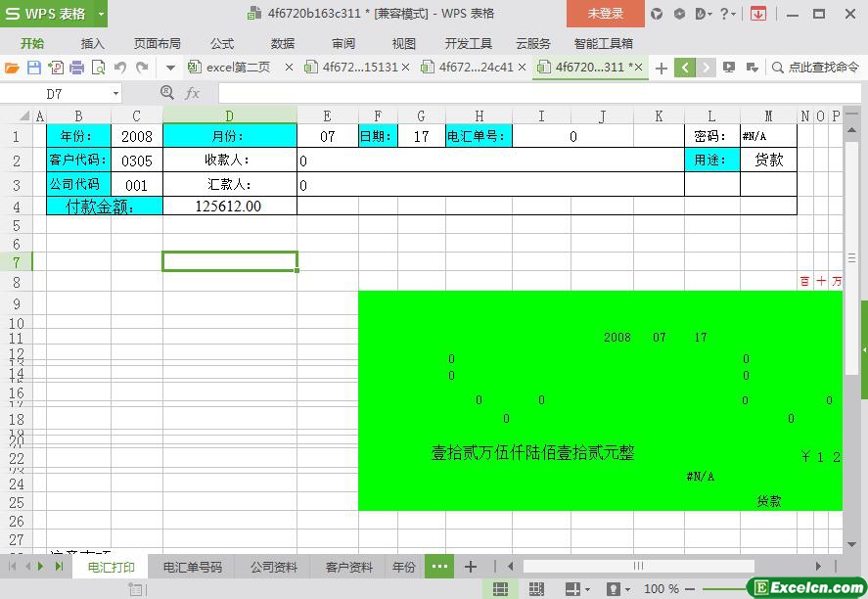The image size is (868, 599).
Task: Switch to the 公司资料 sheet tab
Action: [274, 567]
